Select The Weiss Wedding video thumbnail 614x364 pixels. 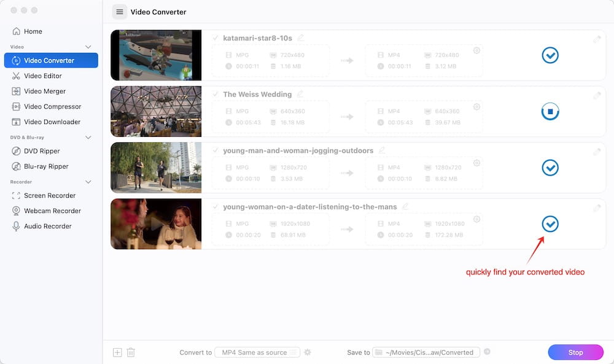(156, 112)
